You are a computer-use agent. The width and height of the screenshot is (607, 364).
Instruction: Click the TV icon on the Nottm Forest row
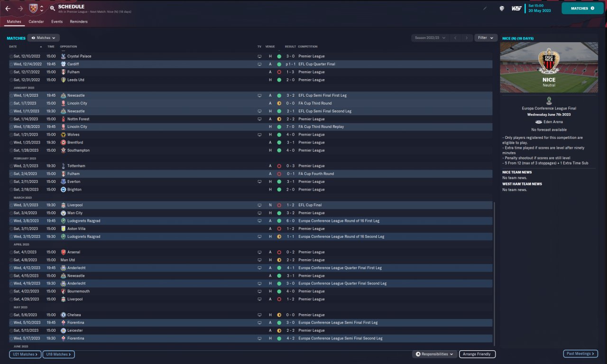(259, 119)
